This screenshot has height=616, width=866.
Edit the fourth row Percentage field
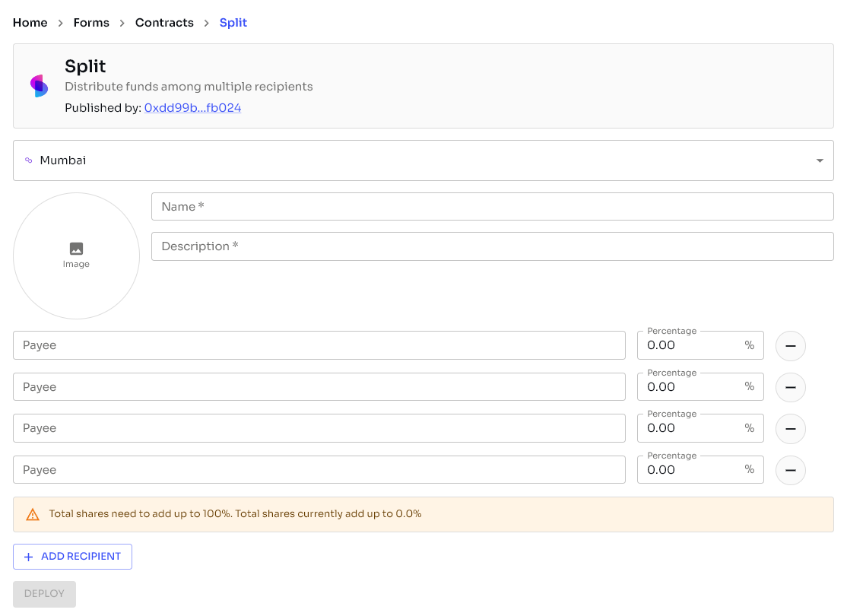click(690, 470)
